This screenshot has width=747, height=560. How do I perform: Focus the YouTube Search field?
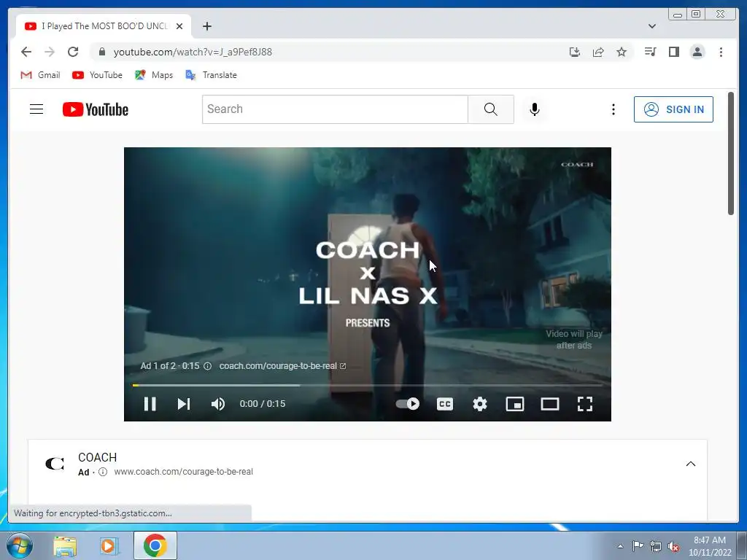click(335, 109)
